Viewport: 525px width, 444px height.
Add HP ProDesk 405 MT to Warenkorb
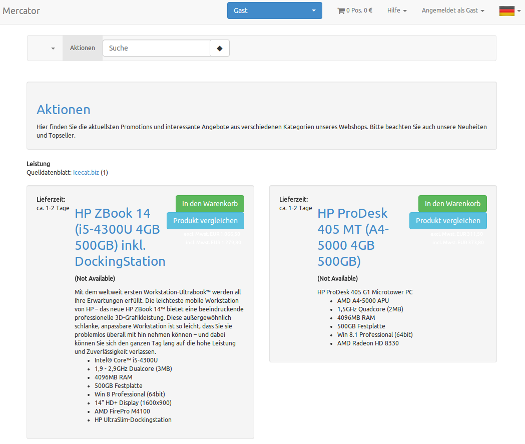[452, 204]
